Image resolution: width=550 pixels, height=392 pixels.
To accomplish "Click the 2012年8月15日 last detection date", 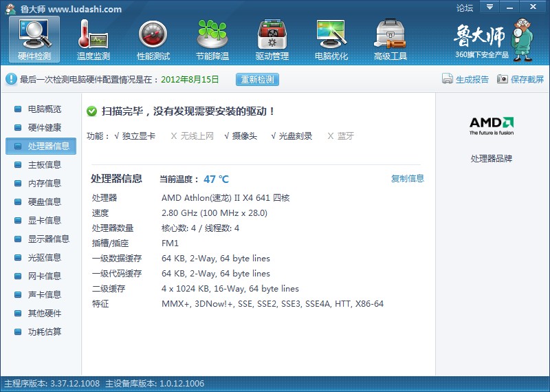I will click(x=190, y=79).
